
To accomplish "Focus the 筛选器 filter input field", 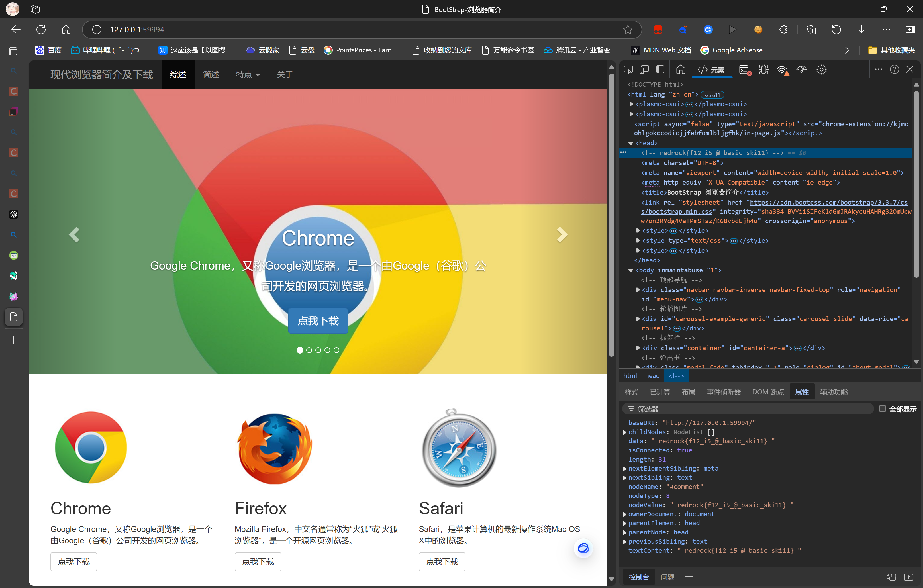I will [748, 409].
